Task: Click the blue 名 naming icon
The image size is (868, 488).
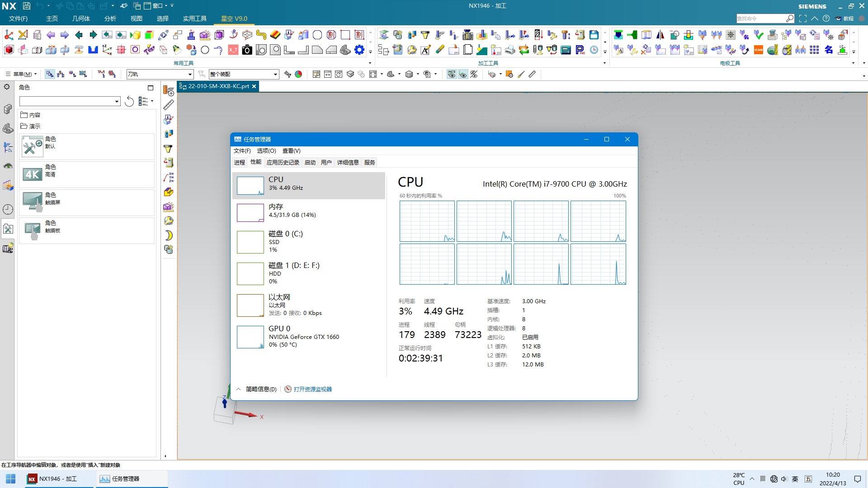Action: click(829, 50)
